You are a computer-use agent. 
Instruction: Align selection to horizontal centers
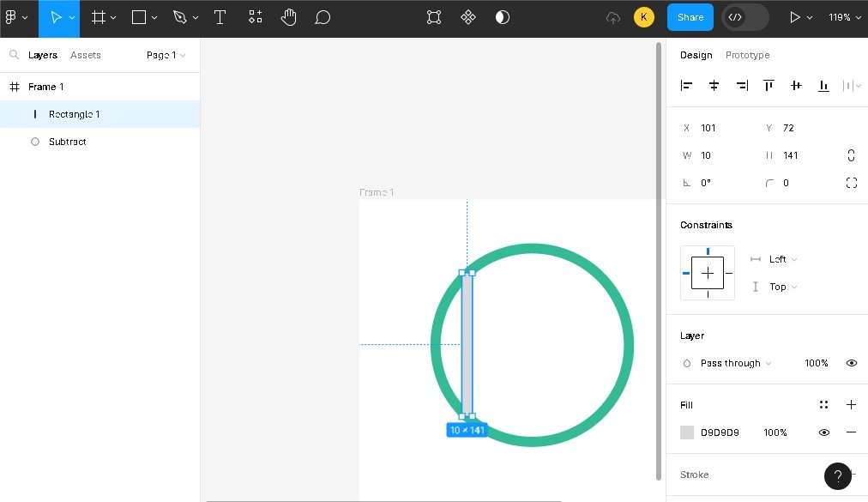pos(714,86)
